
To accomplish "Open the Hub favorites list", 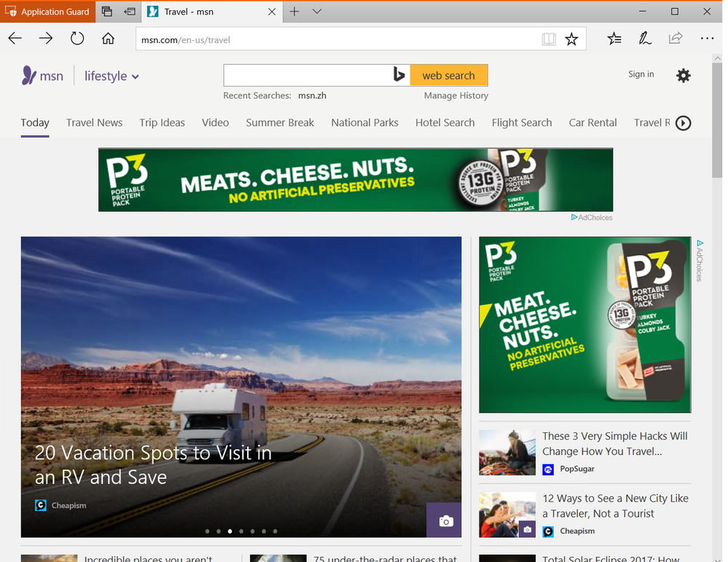I will click(x=614, y=39).
